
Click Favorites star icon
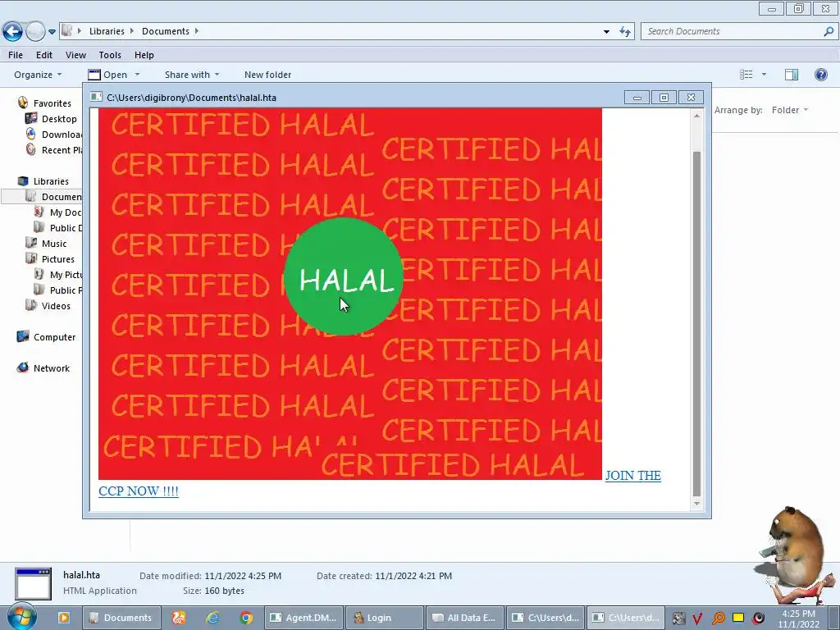tap(22, 103)
